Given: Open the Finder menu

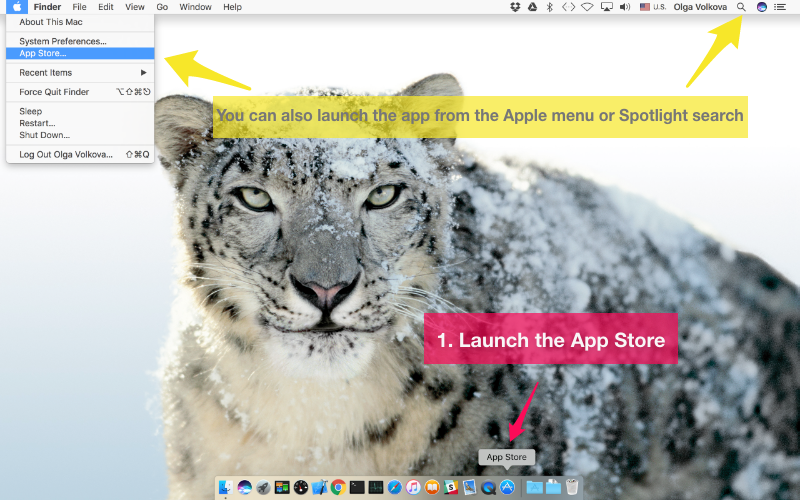Looking at the screenshot, I should (x=47, y=7).
